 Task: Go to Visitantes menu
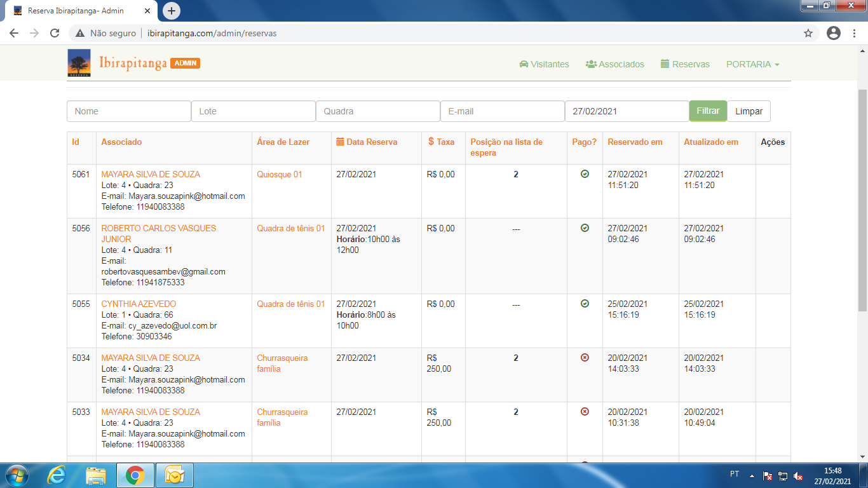coord(544,64)
